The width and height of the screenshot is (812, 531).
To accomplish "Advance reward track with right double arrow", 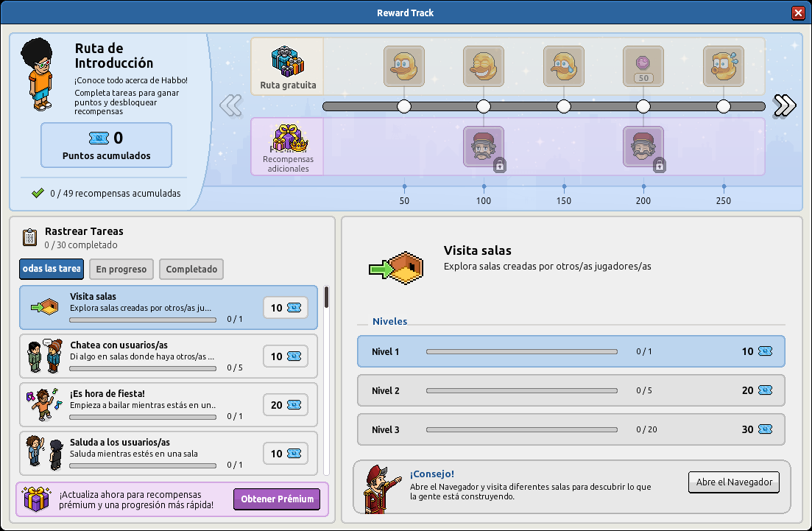I will (785, 105).
